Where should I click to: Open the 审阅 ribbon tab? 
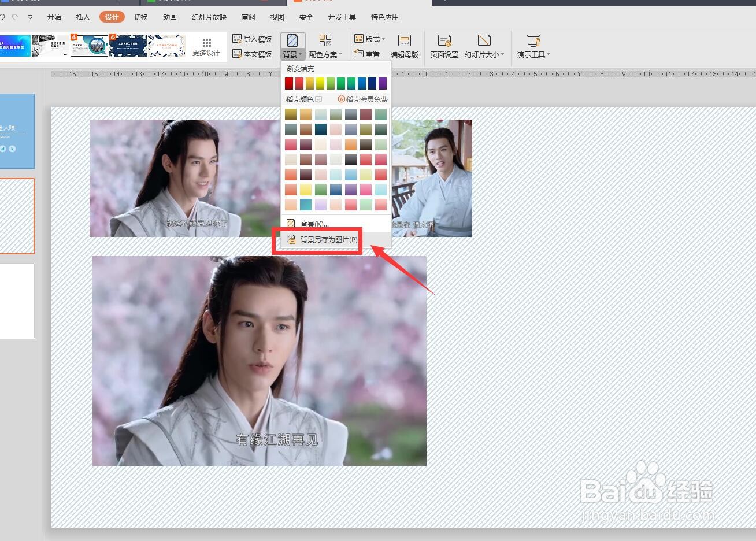[x=249, y=17]
